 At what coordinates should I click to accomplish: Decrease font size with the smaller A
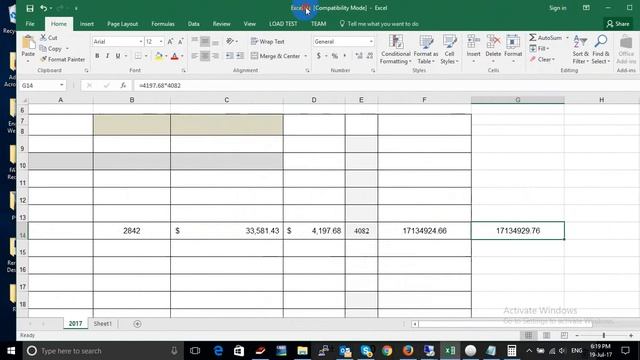pos(181,42)
